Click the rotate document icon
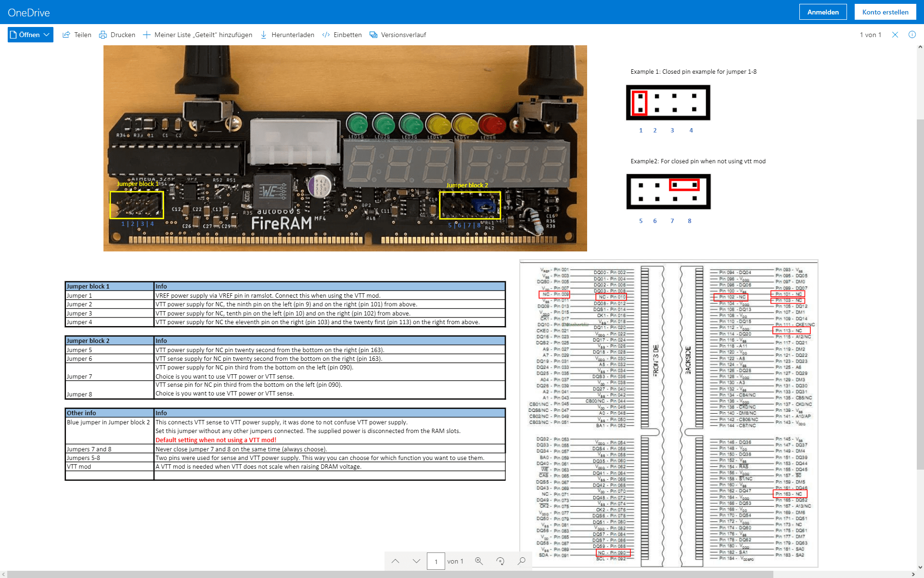The width and height of the screenshot is (924, 578). 500,561
